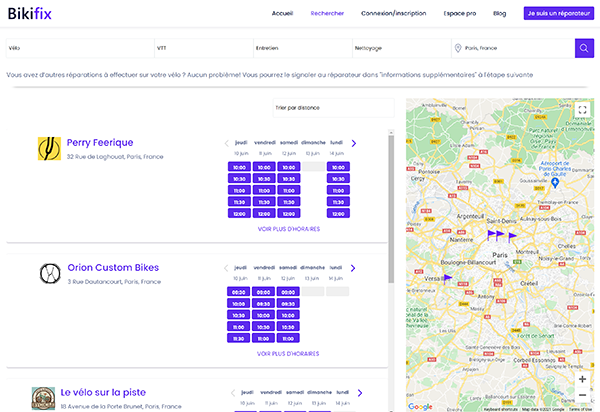The image size is (600, 412).
Task: Go to the Accueil page
Action: [283, 13]
